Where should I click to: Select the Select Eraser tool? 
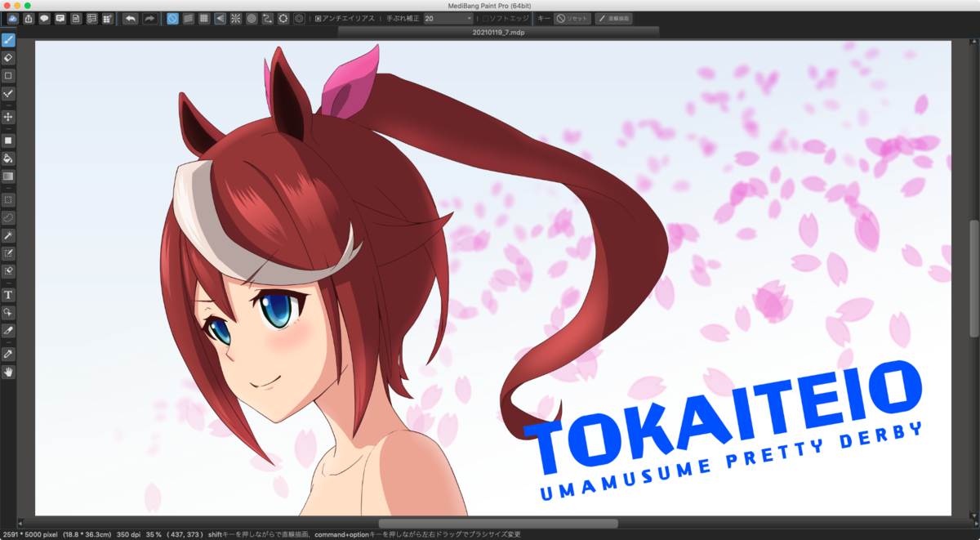(8, 270)
